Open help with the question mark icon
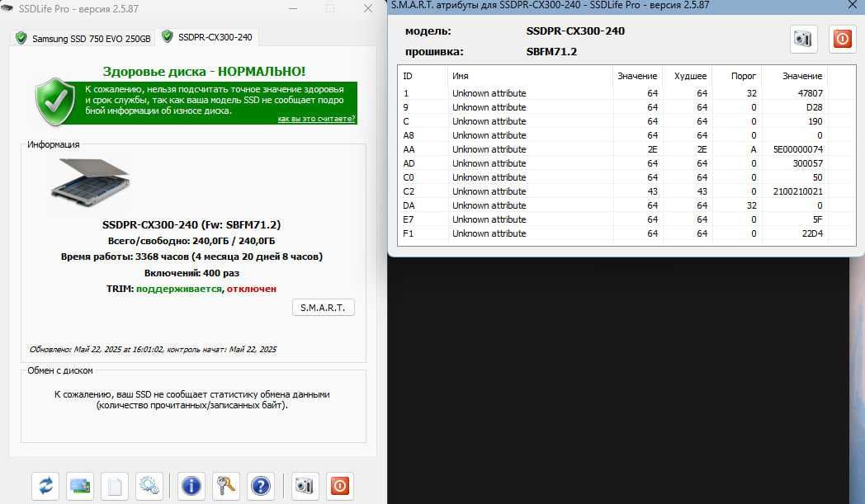Image resolution: width=865 pixels, height=504 pixels. [x=260, y=486]
